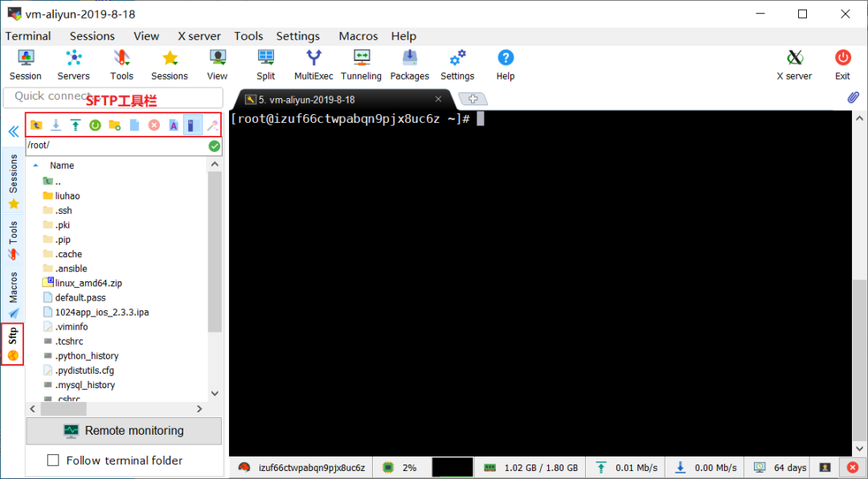Click the file list horizontal scroll-right arrow

200,408
